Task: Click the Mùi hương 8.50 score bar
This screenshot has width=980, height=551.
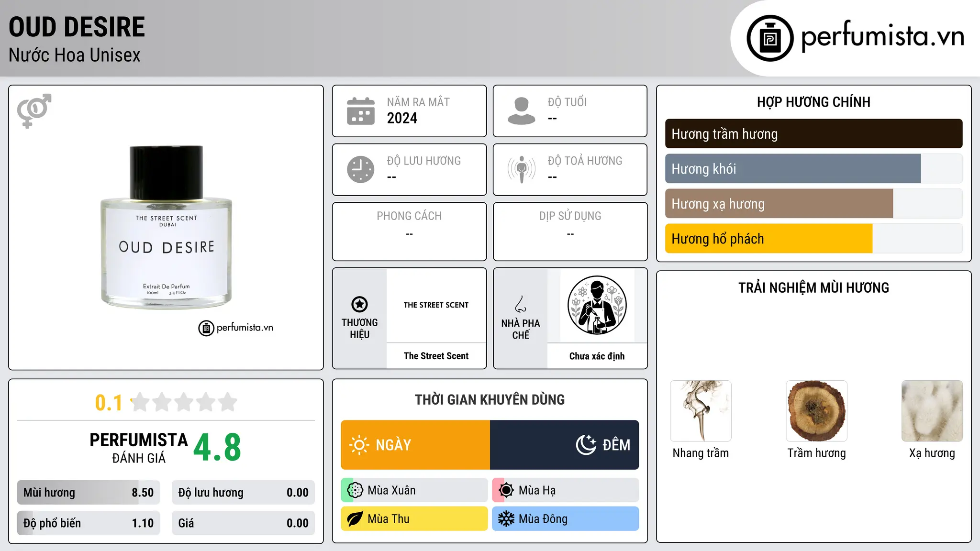Action: pyautogui.click(x=89, y=493)
